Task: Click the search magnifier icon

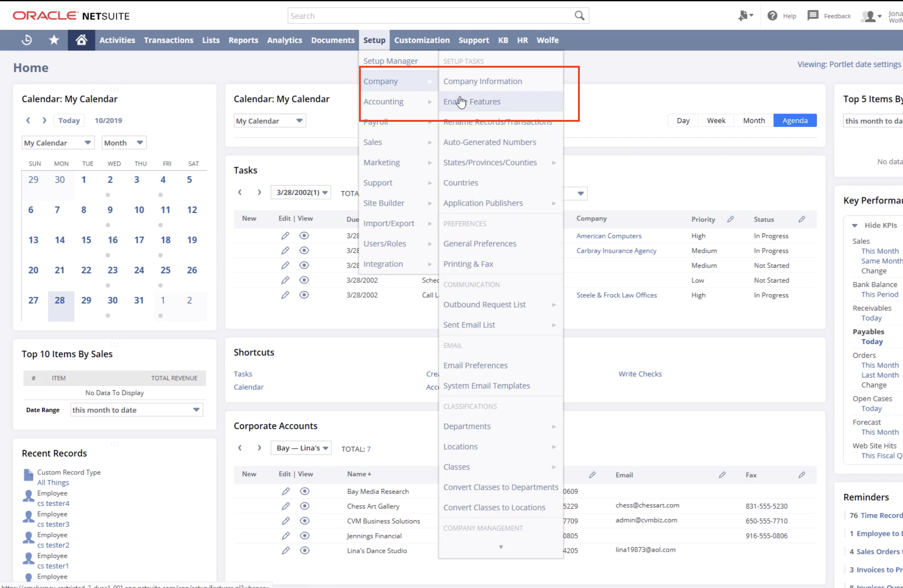Action: (x=579, y=16)
